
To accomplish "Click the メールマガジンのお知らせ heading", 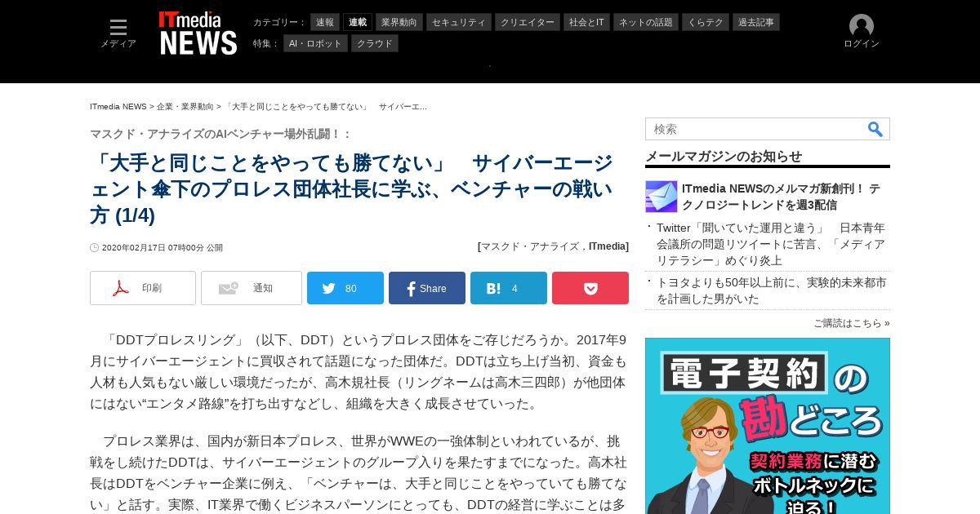I will click(x=724, y=156).
